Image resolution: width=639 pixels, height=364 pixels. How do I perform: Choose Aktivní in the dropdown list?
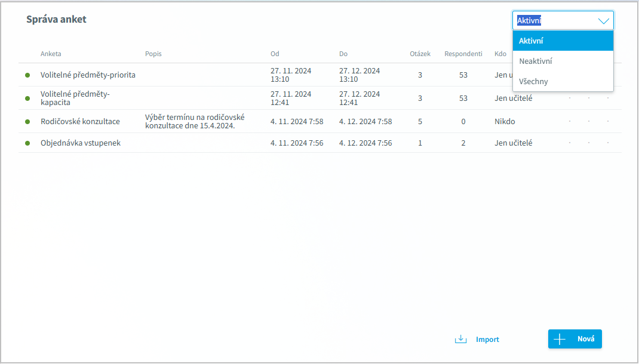[563, 41]
